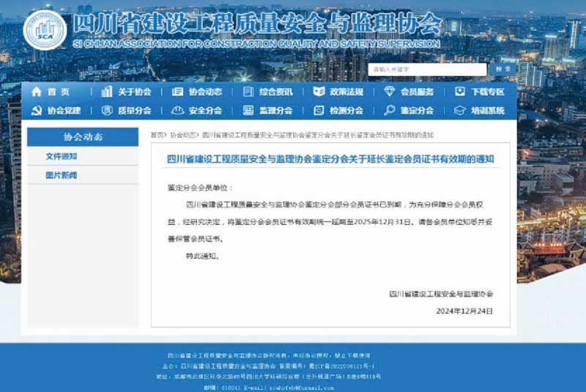This screenshot has width=586, height=392.
Task: Go to the 质量分会 menu item
Action: pos(134,111)
